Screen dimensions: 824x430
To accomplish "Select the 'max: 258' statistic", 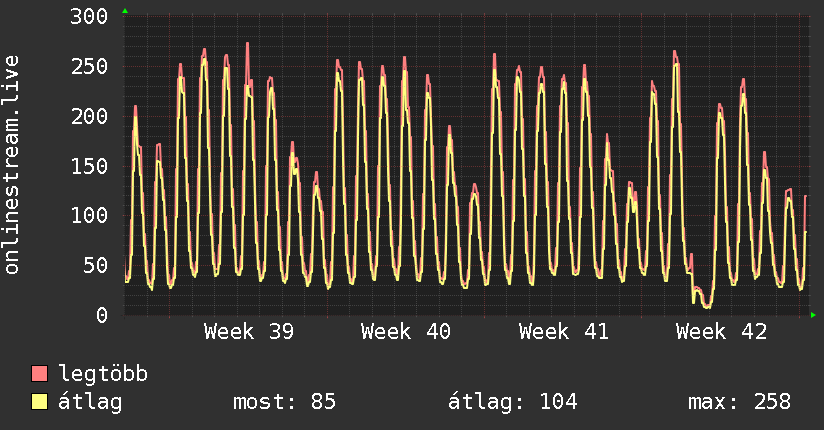I will tap(739, 402).
